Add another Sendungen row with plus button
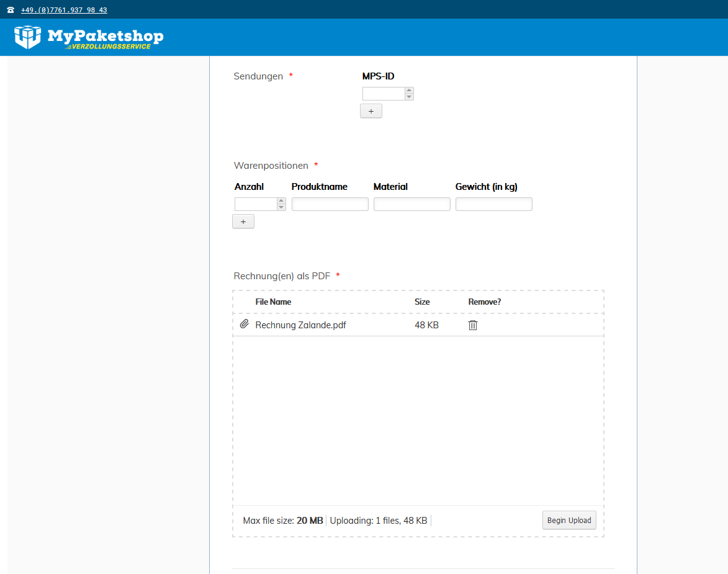728x574 pixels. click(371, 111)
